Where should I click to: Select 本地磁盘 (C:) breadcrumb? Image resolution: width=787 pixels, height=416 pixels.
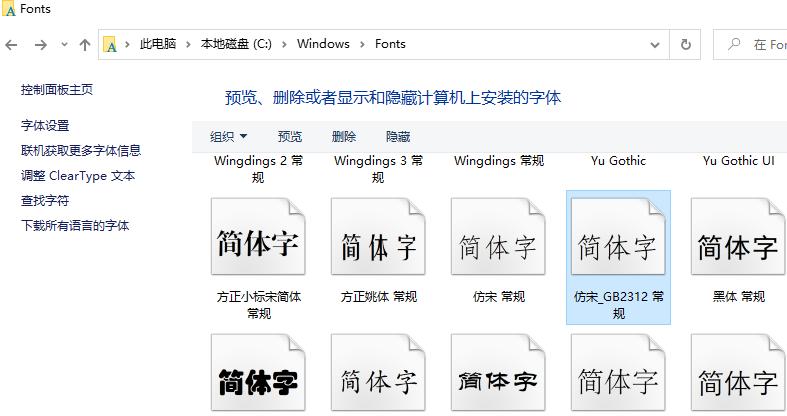[x=236, y=44]
